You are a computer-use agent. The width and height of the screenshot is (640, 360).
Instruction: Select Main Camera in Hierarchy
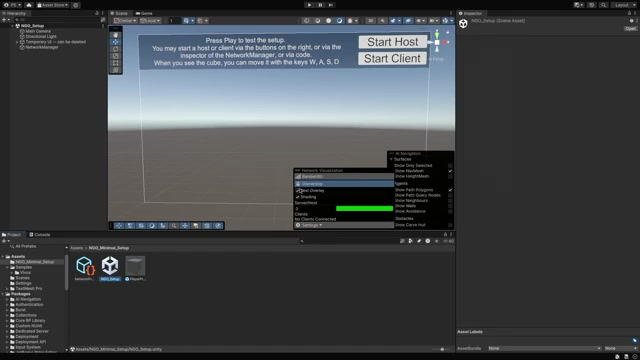click(x=38, y=31)
